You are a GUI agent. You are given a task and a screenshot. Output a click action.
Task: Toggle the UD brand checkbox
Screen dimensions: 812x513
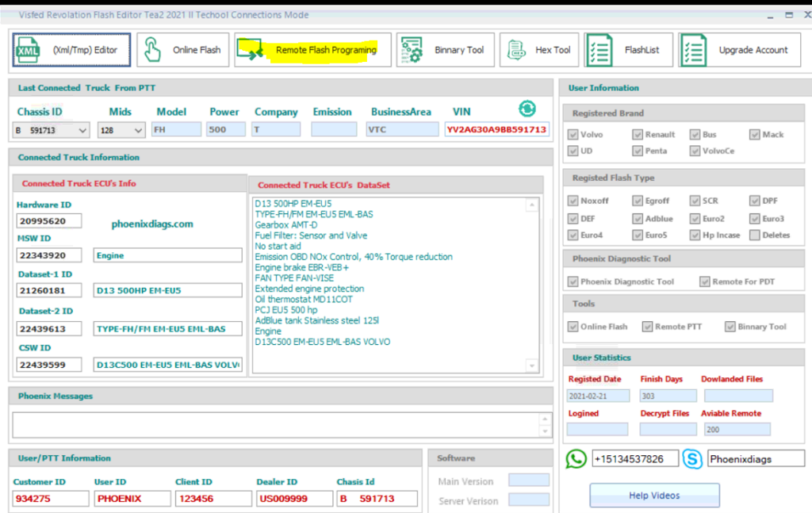(x=573, y=151)
